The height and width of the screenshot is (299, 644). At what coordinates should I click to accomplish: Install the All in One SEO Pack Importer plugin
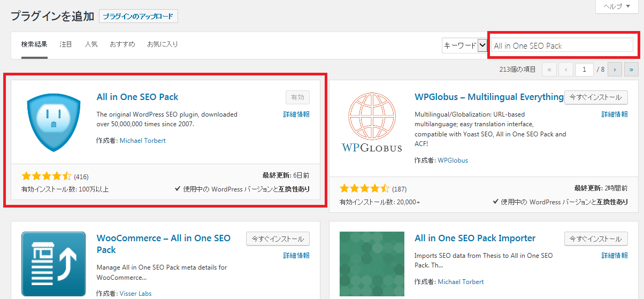click(595, 239)
